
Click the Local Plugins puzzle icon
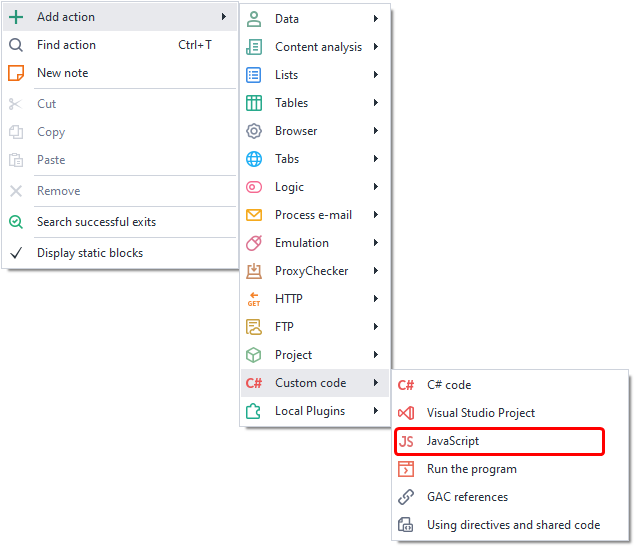coord(254,411)
